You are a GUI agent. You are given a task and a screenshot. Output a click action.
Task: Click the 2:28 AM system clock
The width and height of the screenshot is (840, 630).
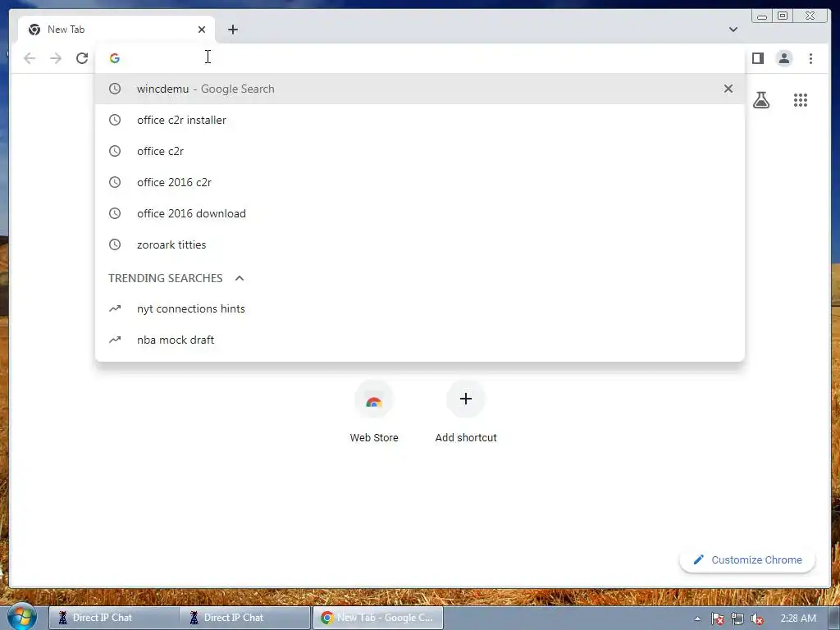(x=798, y=619)
